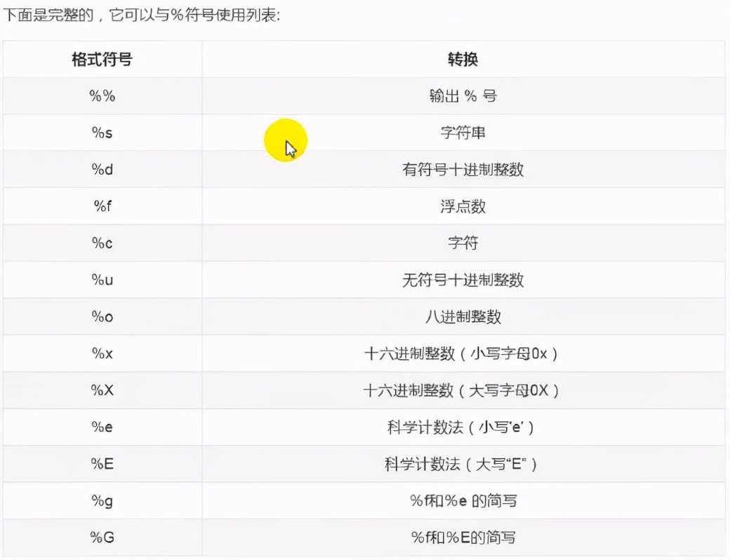Select the %G format symbol cell
Screen dimensions: 730x560
point(102,538)
